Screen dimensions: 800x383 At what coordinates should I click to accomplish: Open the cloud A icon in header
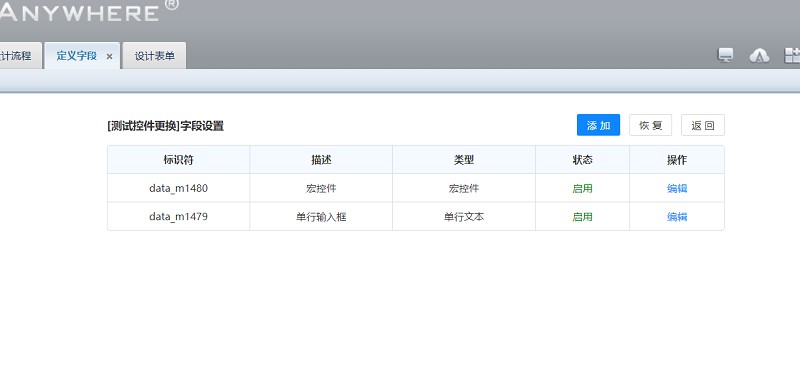click(x=759, y=56)
